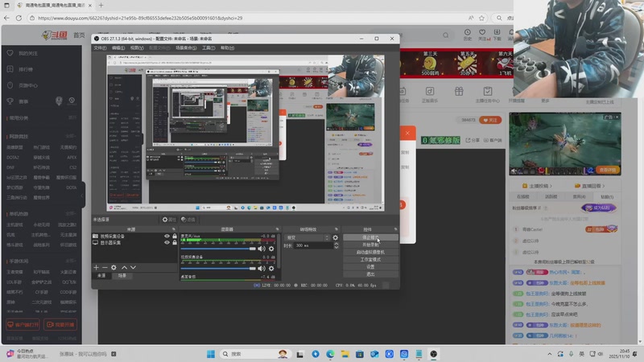This screenshot has height=362, width=644.
Task: Select the 视频采集设备 source row
Action: pos(134,236)
